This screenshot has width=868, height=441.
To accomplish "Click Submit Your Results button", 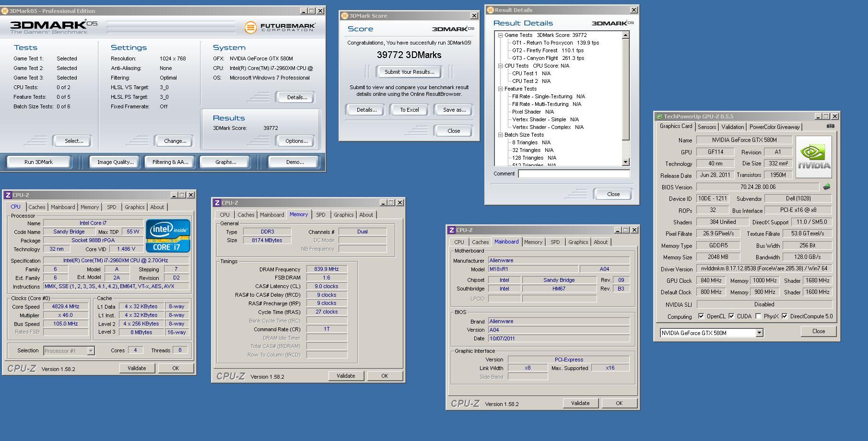I will pyautogui.click(x=409, y=72).
